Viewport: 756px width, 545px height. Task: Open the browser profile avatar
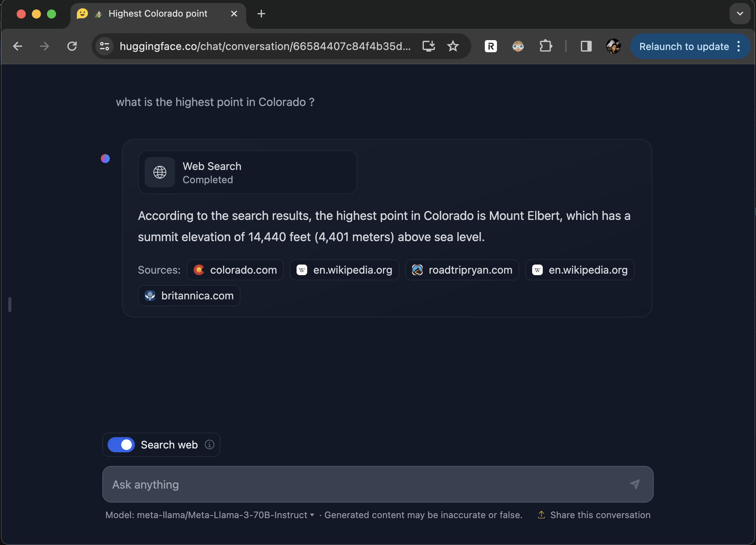click(x=614, y=46)
